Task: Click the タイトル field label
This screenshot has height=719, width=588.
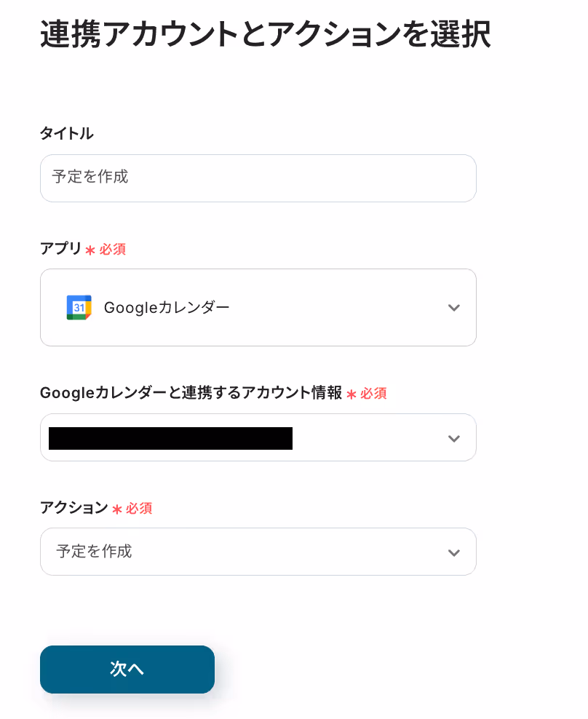Action: 67,133
